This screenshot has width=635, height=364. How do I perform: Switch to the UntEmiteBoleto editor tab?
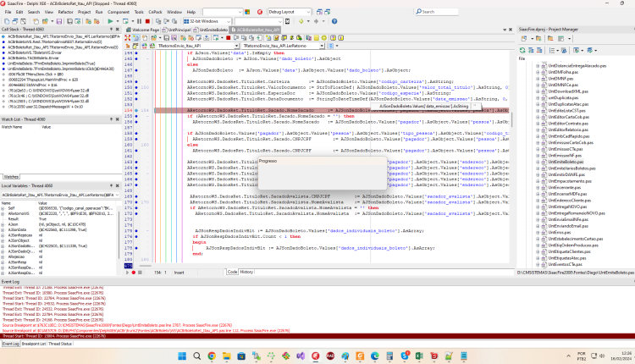(x=211, y=30)
